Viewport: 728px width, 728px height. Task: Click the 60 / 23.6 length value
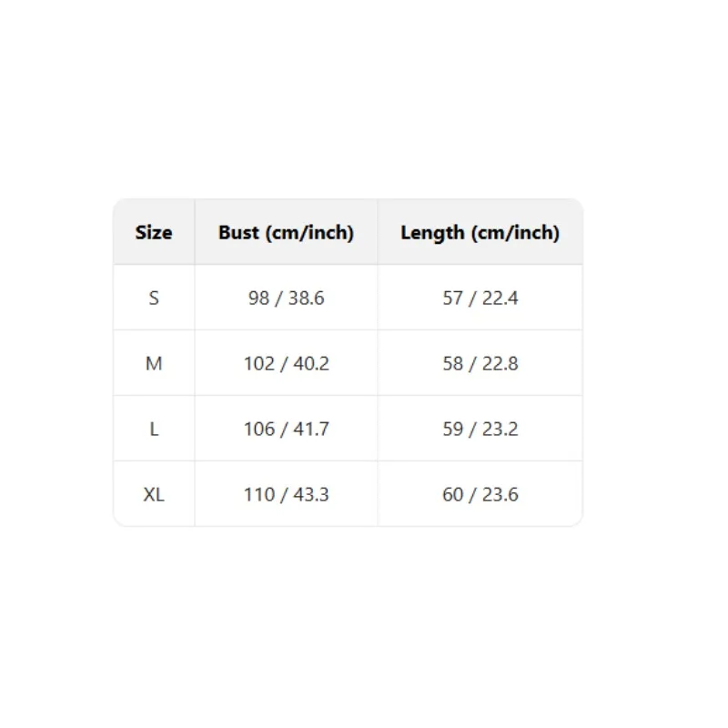click(480, 494)
